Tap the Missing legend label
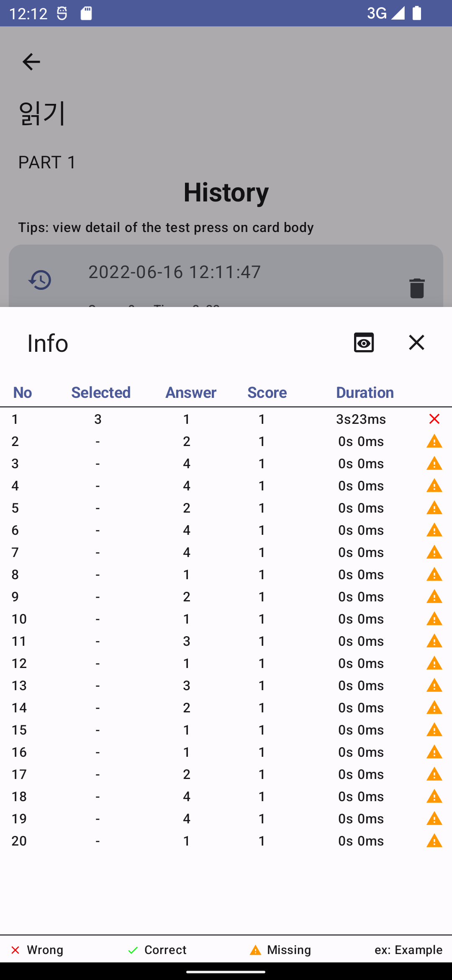The height and width of the screenshot is (980, 452). tap(289, 950)
